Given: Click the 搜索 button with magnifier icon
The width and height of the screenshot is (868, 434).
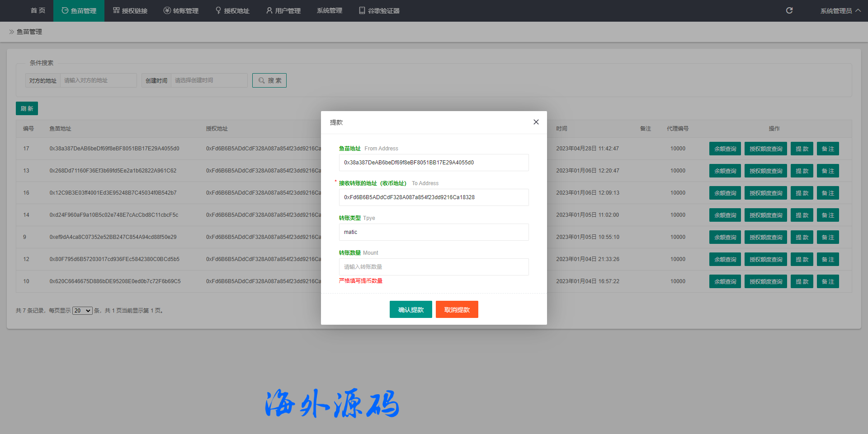Looking at the screenshot, I should click(x=269, y=80).
